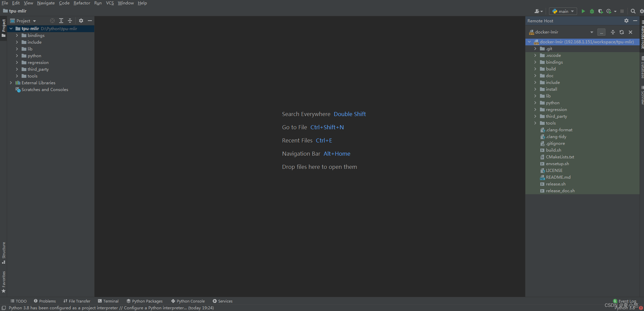Screen dimensions: 644x311
Task: Open the Navigate menu
Action: 46,3
